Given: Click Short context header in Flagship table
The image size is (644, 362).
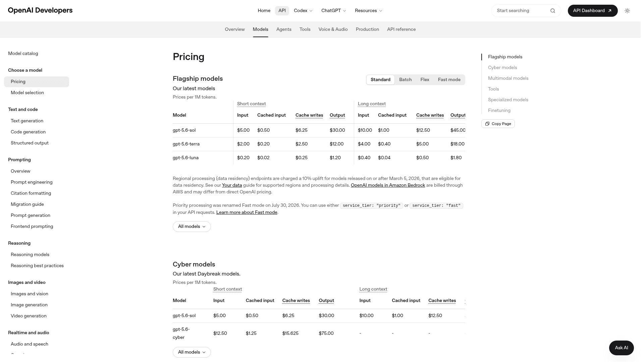Looking at the screenshot, I should tap(251, 104).
